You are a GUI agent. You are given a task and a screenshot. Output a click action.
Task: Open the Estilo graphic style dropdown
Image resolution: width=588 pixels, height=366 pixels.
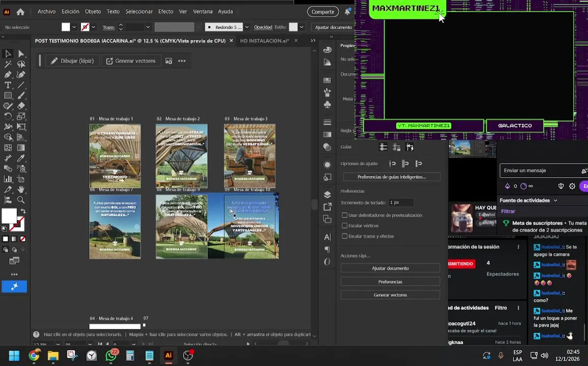point(301,27)
